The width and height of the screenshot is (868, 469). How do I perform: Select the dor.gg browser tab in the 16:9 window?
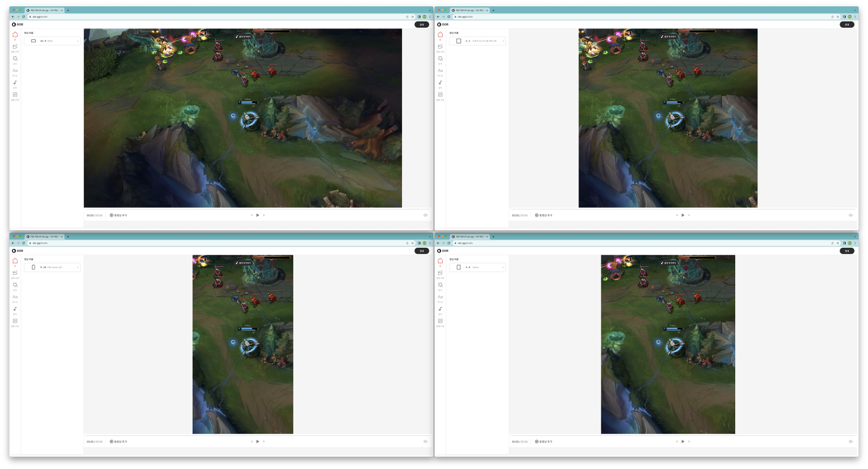coord(45,10)
